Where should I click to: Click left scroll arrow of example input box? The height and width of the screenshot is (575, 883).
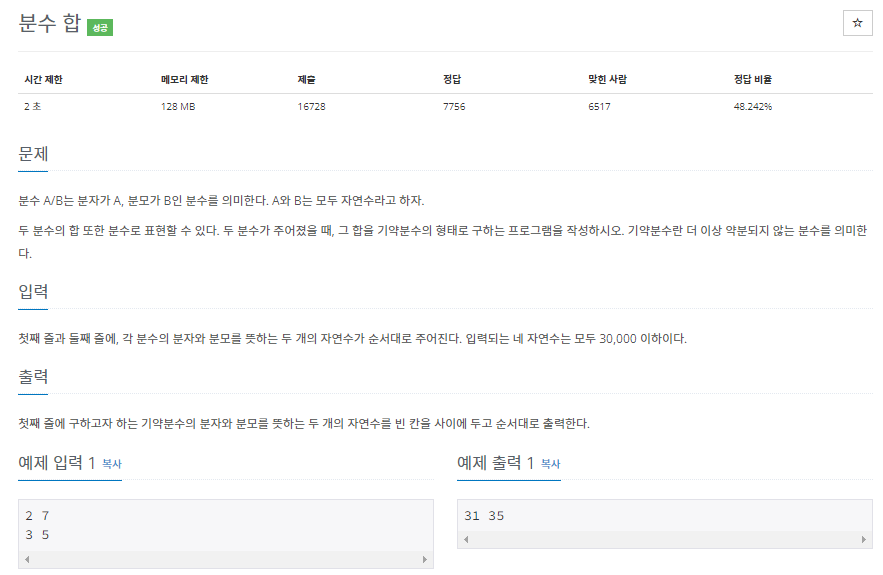(x=27, y=559)
